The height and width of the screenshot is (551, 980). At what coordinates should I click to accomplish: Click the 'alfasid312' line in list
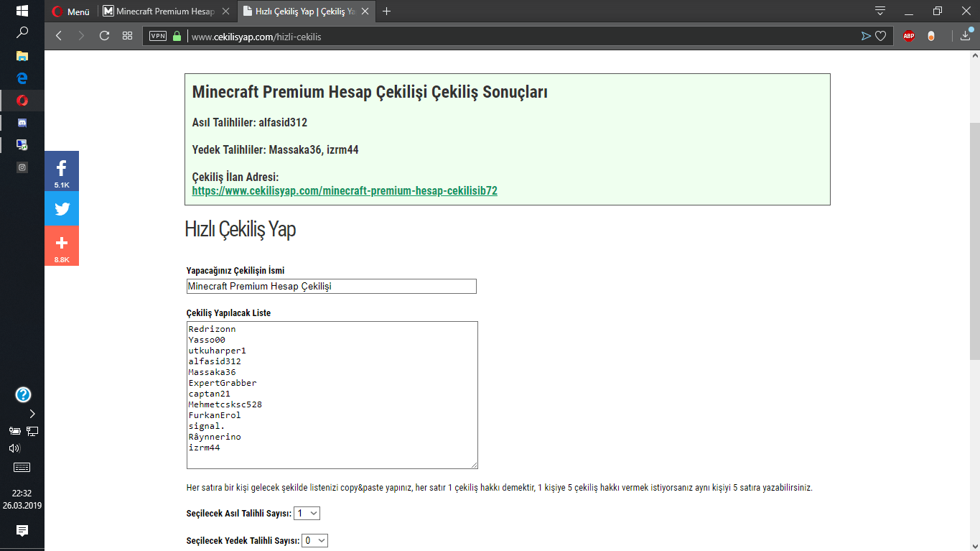coord(215,361)
